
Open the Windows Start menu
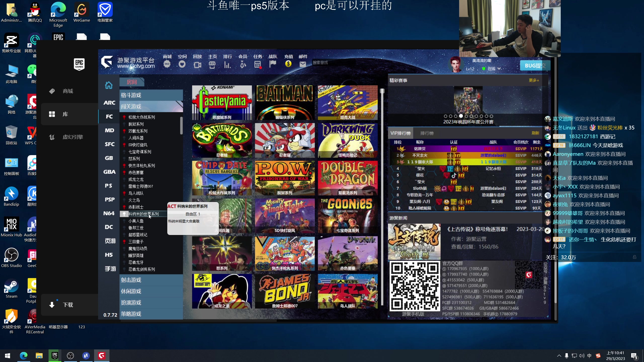pyautogui.click(x=8, y=355)
